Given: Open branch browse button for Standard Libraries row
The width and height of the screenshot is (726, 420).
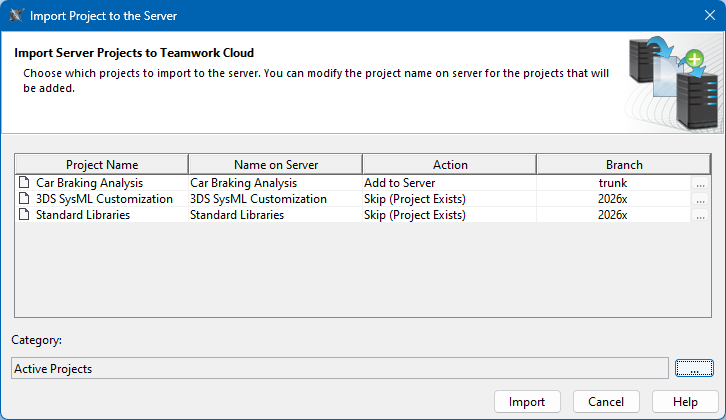Looking at the screenshot, I should coord(700,216).
